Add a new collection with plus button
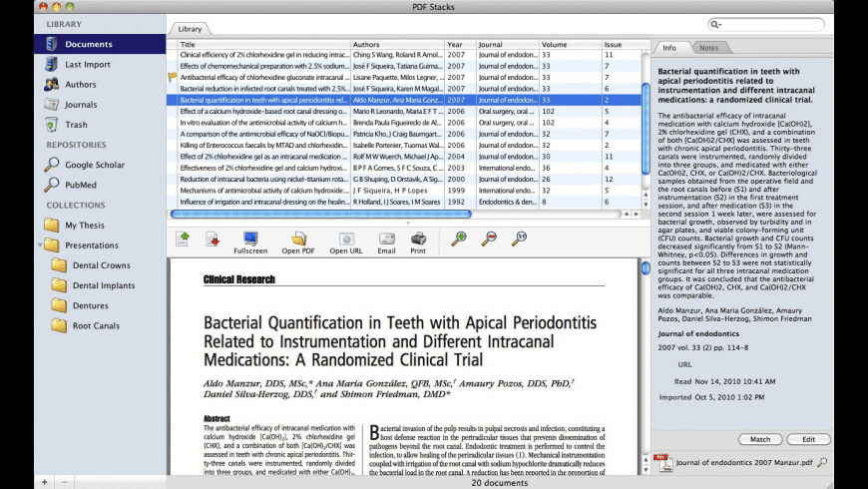This screenshot has height=489, width=868. pos(44,482)
